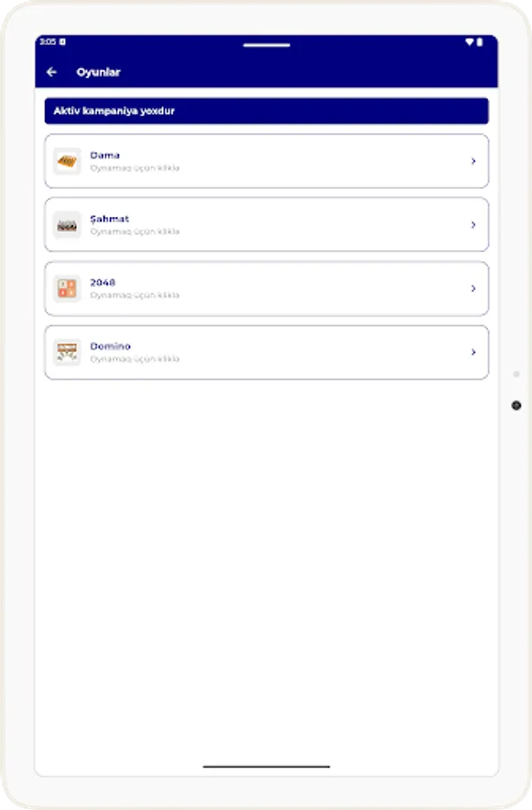
Task: Tap the Domino game icon
Action: coord(67,352)
